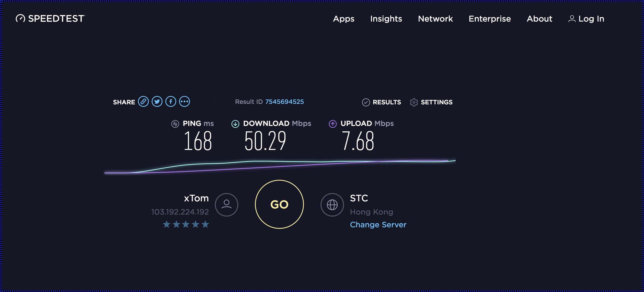Click Change Server link
Screen dimensions: 644x292
(378, 225)
